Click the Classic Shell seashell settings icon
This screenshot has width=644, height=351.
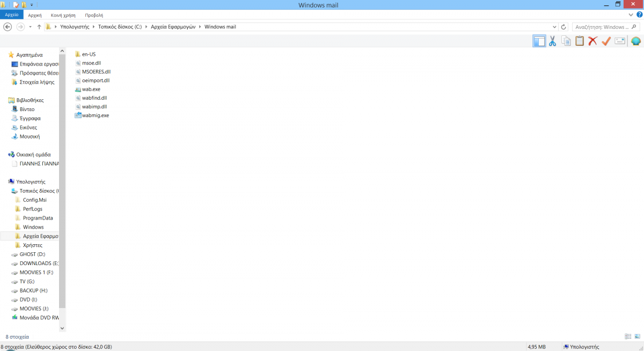tap(636, 41)
